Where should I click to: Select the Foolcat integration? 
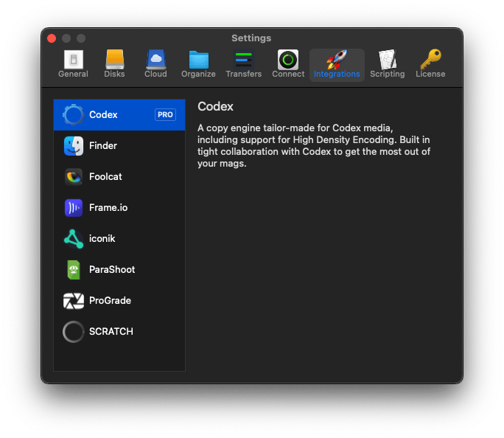coord(119,177)
